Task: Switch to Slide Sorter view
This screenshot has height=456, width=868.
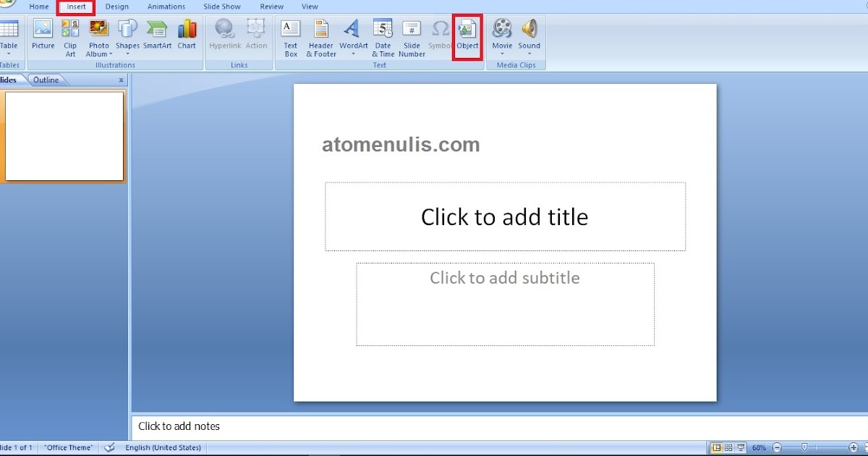Action: pyautogui.click(x=728, y=447)
